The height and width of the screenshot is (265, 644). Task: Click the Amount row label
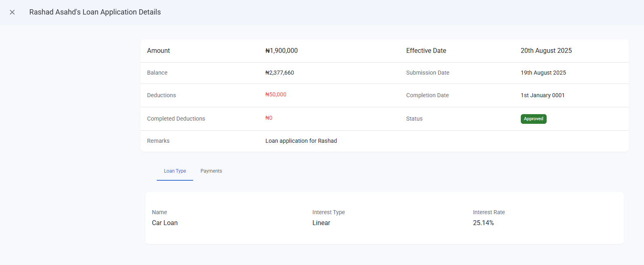[158, 51]
